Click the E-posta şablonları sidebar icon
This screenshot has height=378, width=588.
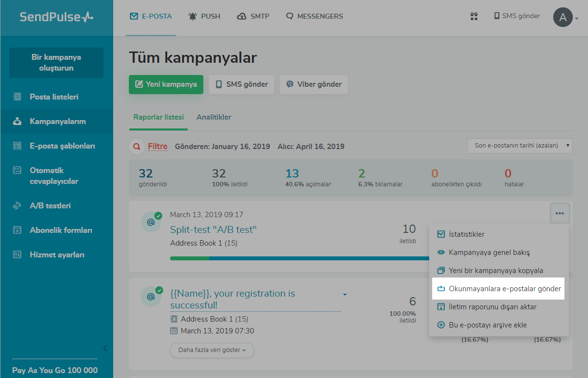(x=17, y=146)
